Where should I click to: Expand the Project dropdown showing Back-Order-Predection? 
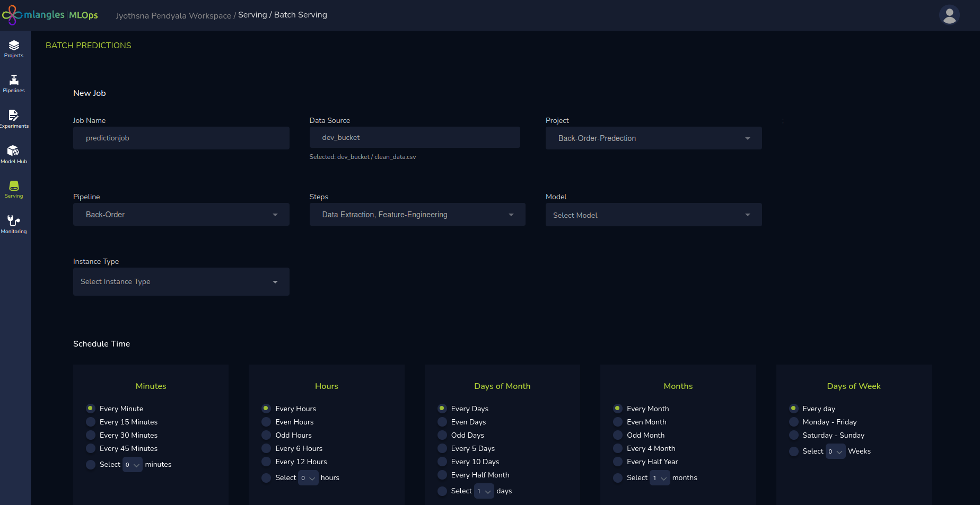point(653,138)
